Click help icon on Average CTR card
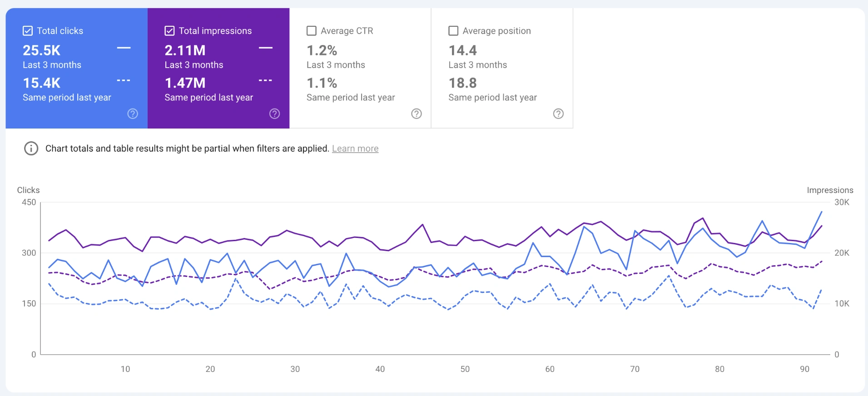Screen dimensions: 868x396 click(x=417, y=114)
